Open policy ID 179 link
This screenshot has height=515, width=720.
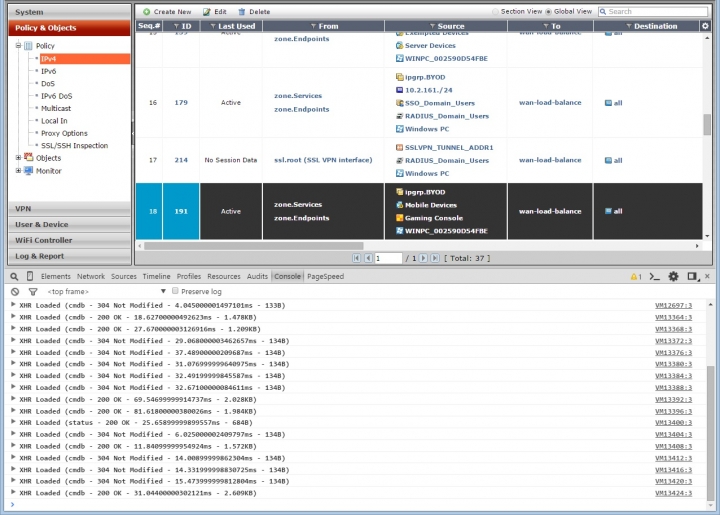point(181,102)
